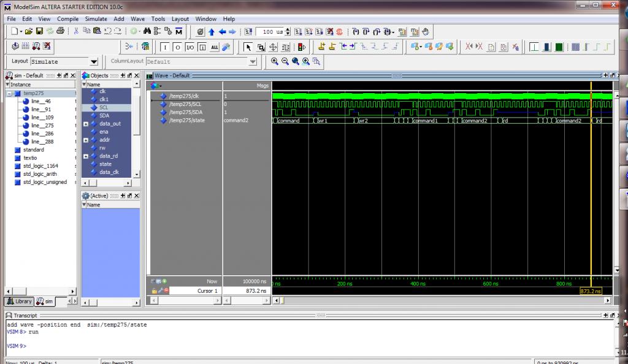Select the arrow pointer Select Mode tool
Screen dimensions: 628x364
click(248, 47)
